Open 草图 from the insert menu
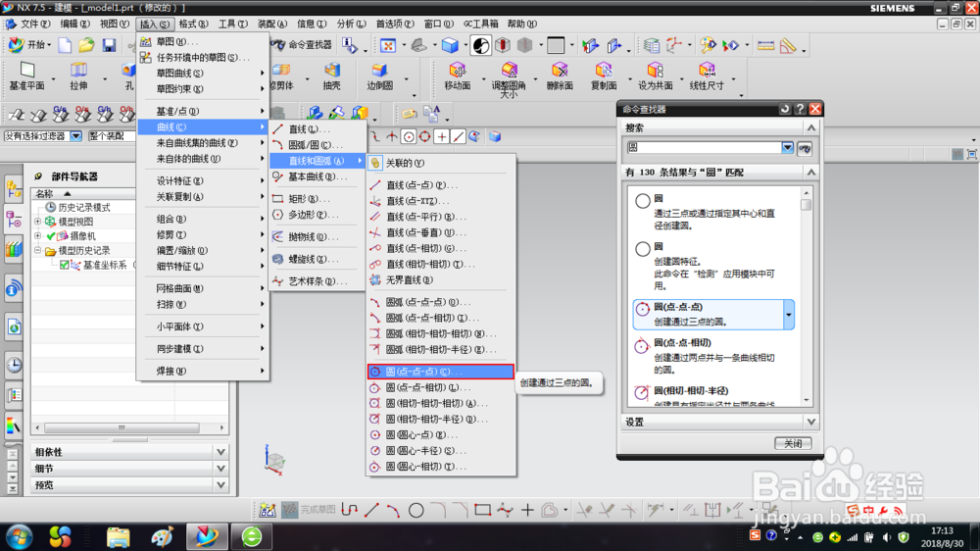The image size is (980, 551). [x=203, y=41]
